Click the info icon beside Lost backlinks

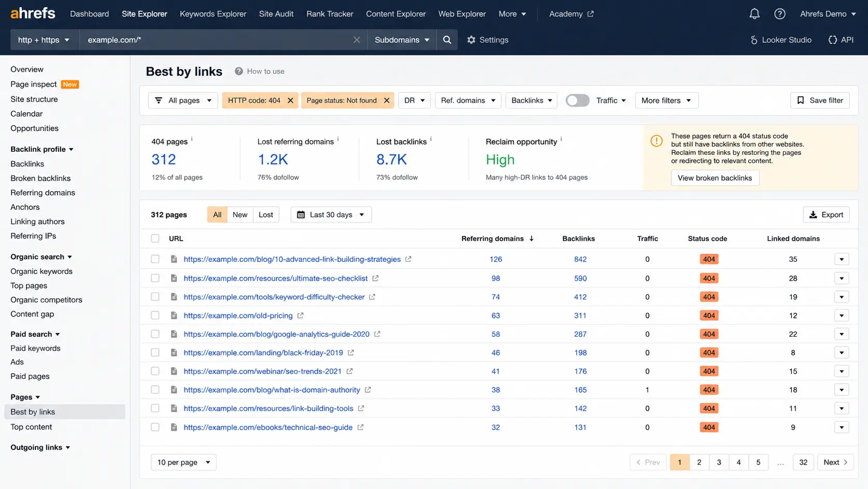coord(431,139)
